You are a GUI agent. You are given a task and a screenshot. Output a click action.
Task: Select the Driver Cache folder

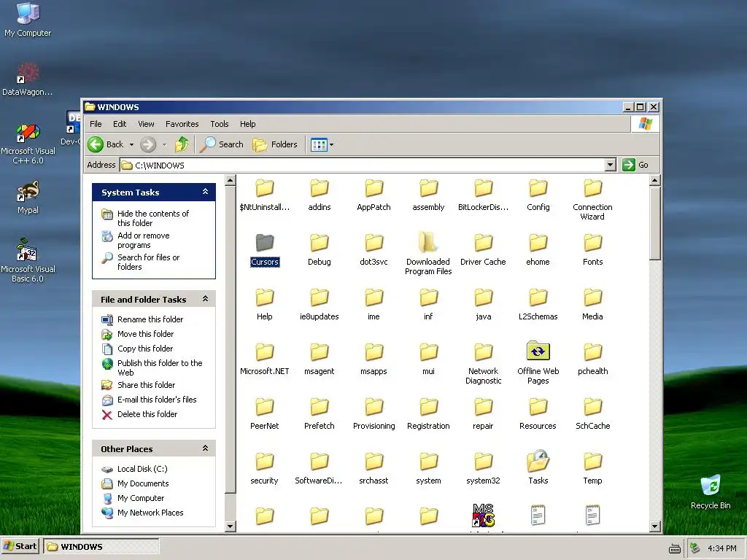click(x=483, y=250)
